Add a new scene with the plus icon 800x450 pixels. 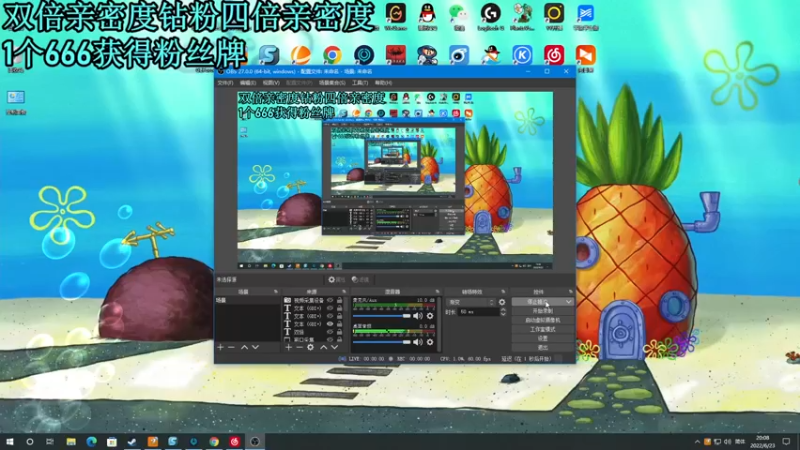(220, 347)
